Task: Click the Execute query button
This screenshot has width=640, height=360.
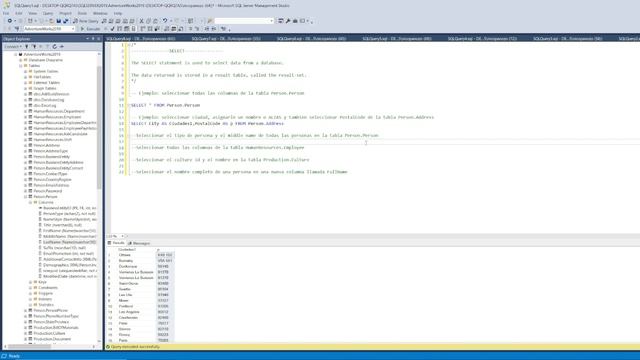Action: click(90, 29)
